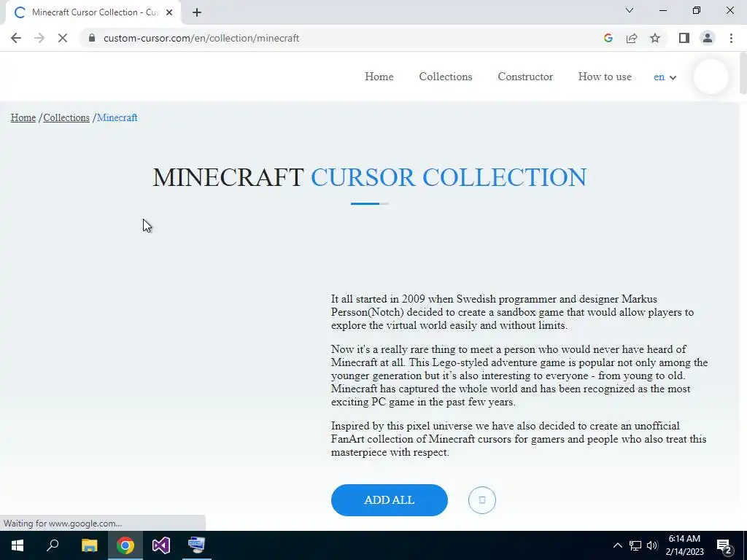Close the Minecraft Cursor Collection tab
The width and height of the screenshot is (747, 560).
point(169,12)
